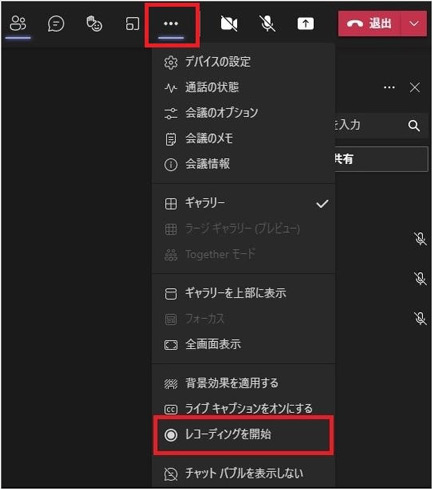This screenshot has height=489, width=432.
Task: Click the CC icon for live captions
Action: (x=171, y=409)
